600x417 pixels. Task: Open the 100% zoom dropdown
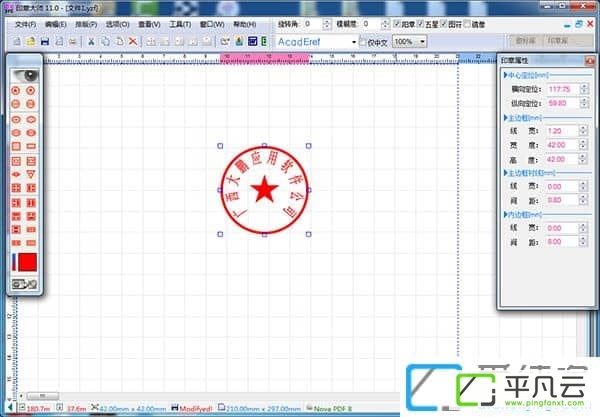point(422,41)
